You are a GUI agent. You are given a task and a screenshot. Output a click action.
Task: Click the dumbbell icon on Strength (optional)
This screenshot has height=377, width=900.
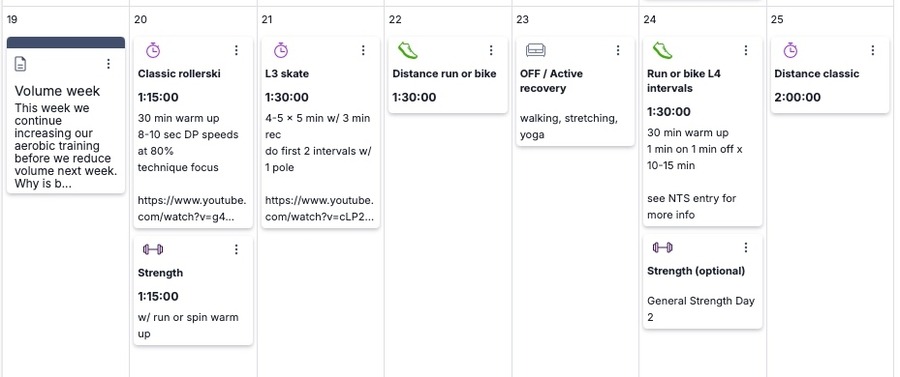coord(662,247)
